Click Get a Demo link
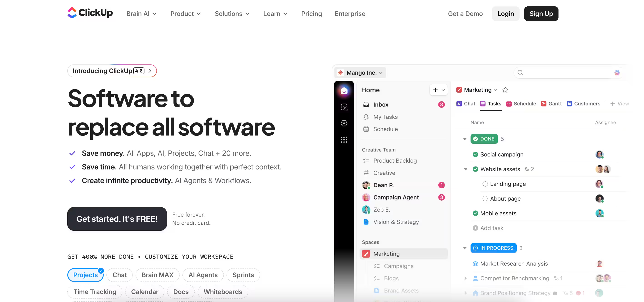 pos(465,13)
